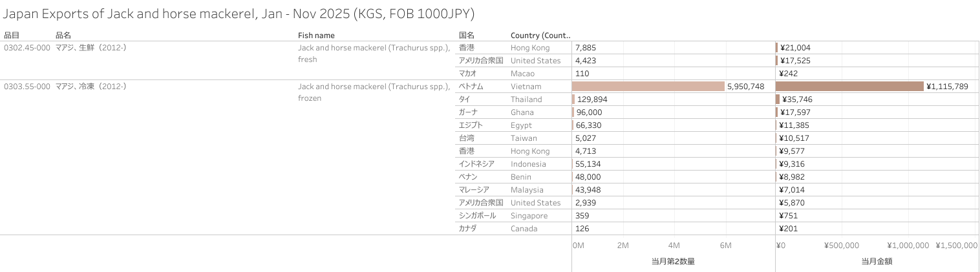Select the Egypt quantity value 66,330
980x272 pixels.
tap(588, 125)
